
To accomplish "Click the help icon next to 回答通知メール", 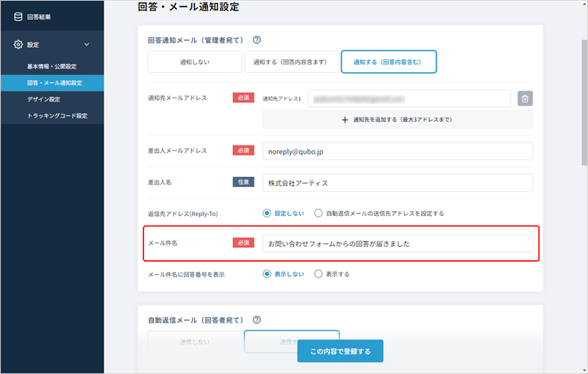I will tap(257, 40).
